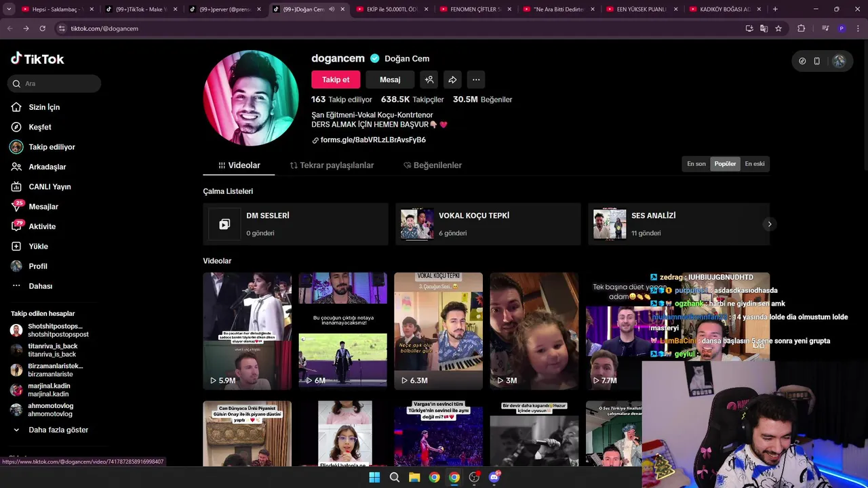This screenshot has width=868, height=488.
Task: Open video with 3M views
Action: [534, 331]
